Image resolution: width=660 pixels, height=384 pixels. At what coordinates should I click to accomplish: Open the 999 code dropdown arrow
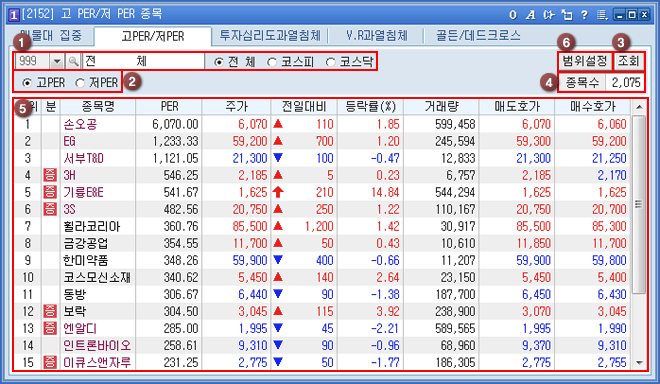(56, 61)
